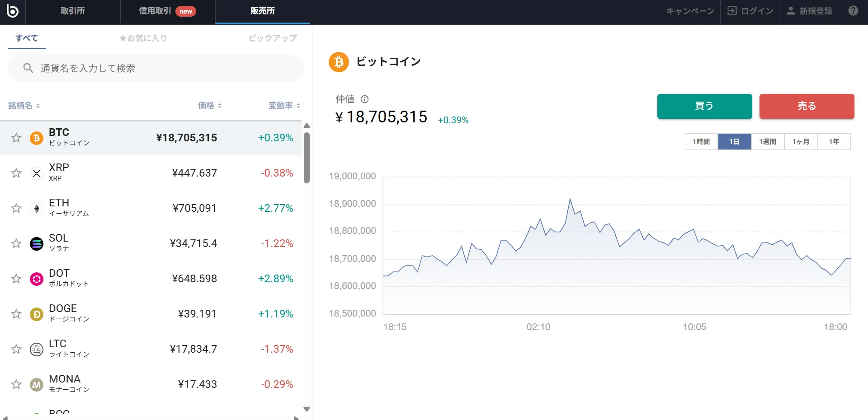Click the Polkadot coin icon
This screenshot has width=868, height=420.
click(37, 279)
